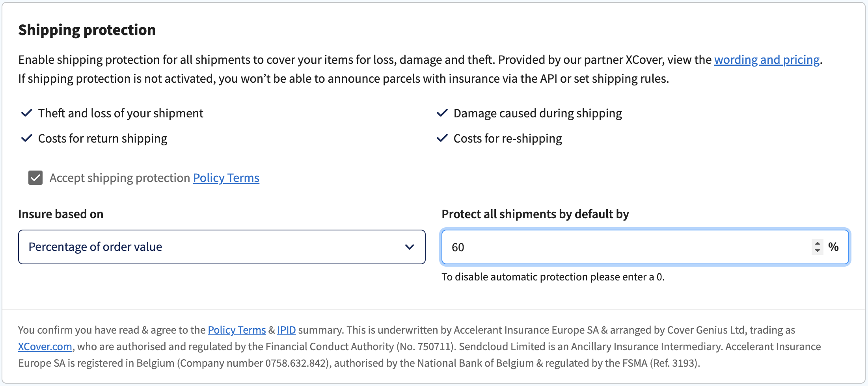Uncheck Accept shipping protection Policy Terms
This screenshot has width=868, height=386.
(x=35, y=178)
